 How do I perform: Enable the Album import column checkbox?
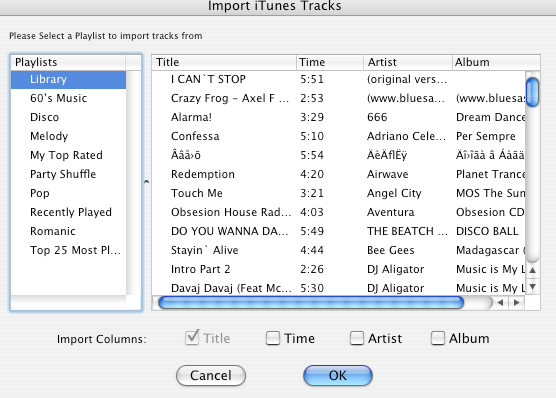click(438, 338)
